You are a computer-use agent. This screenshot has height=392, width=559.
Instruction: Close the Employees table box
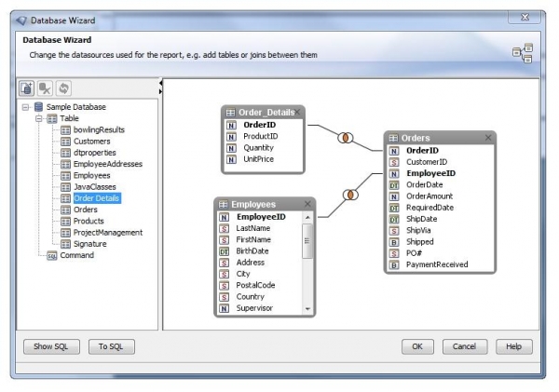pyautogui.click(x=307, y=204)
